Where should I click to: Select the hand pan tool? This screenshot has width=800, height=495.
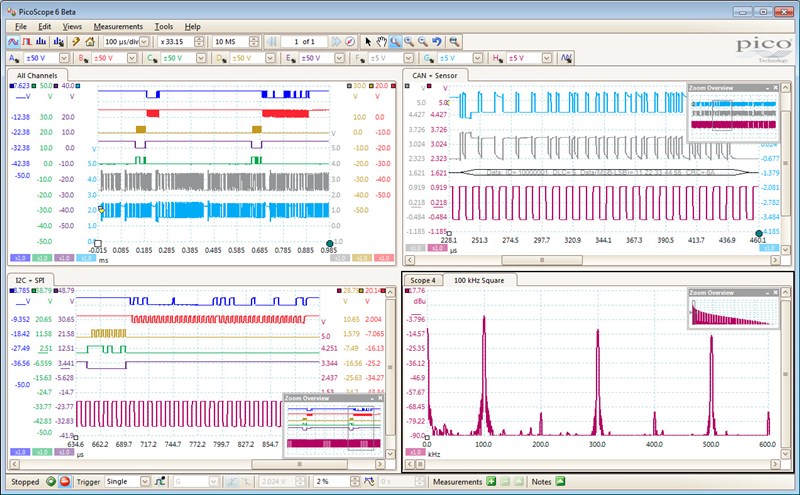click(x=381, y=42)
